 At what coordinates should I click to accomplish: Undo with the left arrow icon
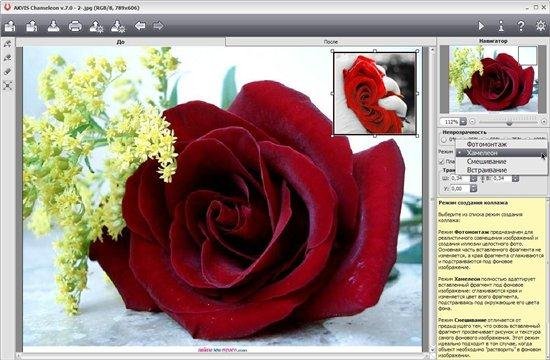tap(140, 26)
